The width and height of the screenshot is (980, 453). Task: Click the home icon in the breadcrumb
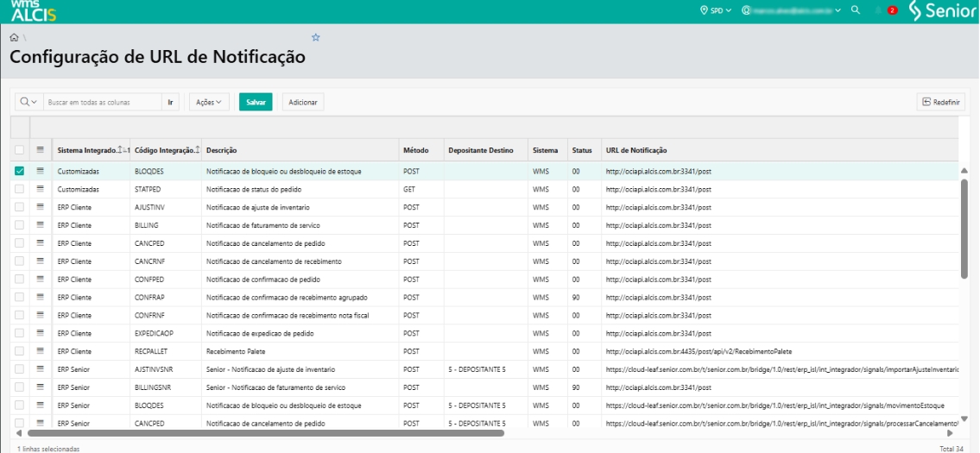13,38
